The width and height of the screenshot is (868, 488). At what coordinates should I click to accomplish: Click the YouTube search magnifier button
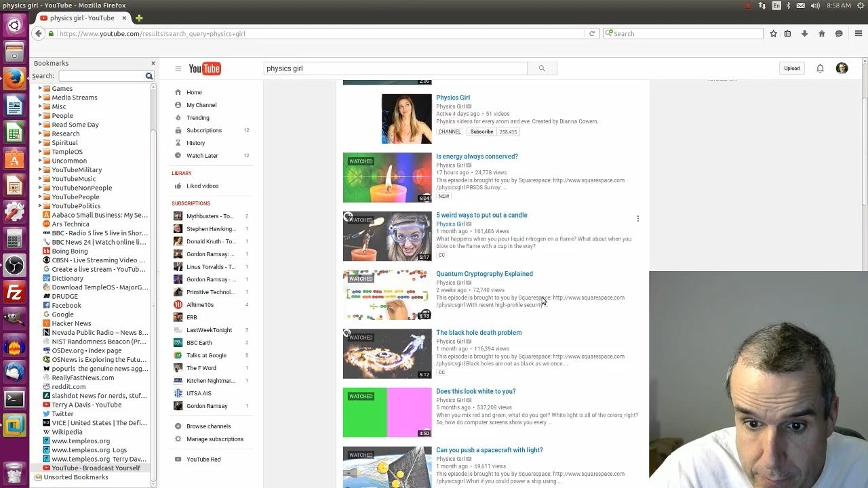click(x=542, y=68)
